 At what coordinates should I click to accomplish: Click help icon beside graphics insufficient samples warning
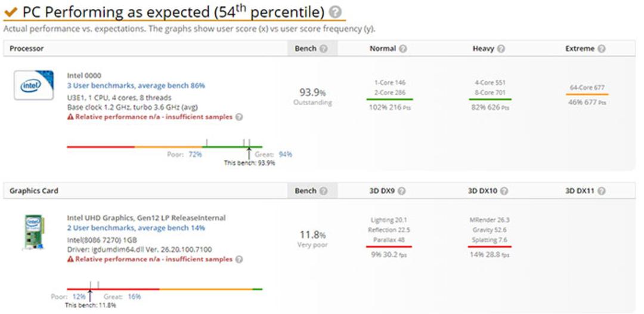(239, 259)
